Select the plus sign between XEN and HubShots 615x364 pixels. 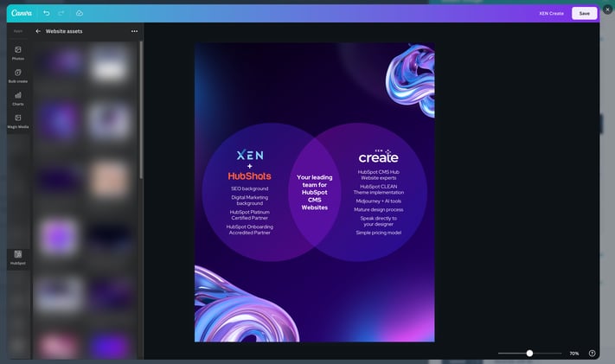249,166
